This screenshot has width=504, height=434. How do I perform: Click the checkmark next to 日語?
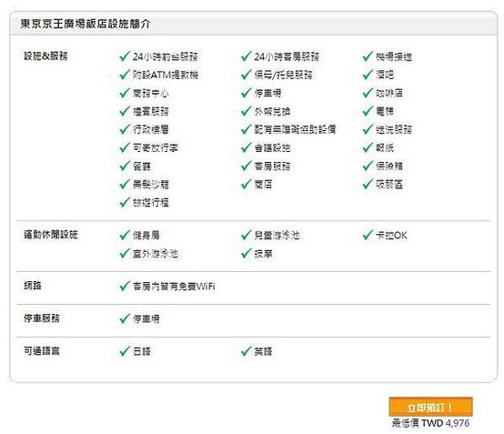pyautogui.click(x=125, y=351)
